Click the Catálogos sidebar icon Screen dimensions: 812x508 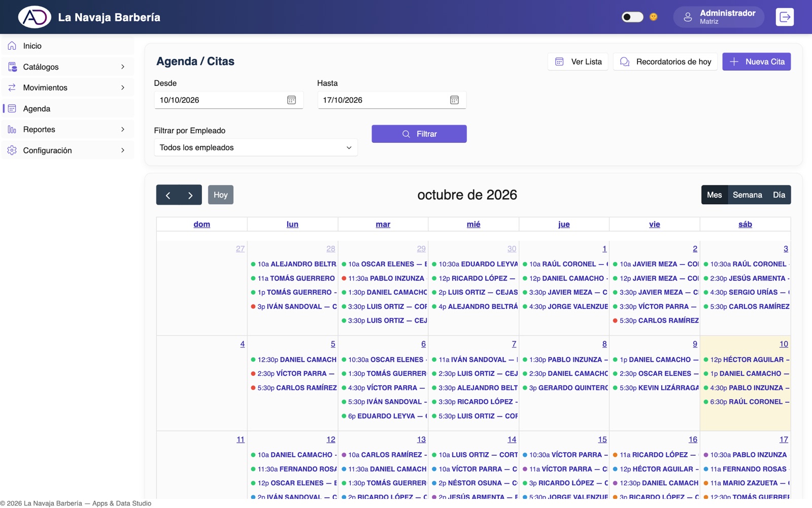12,67
